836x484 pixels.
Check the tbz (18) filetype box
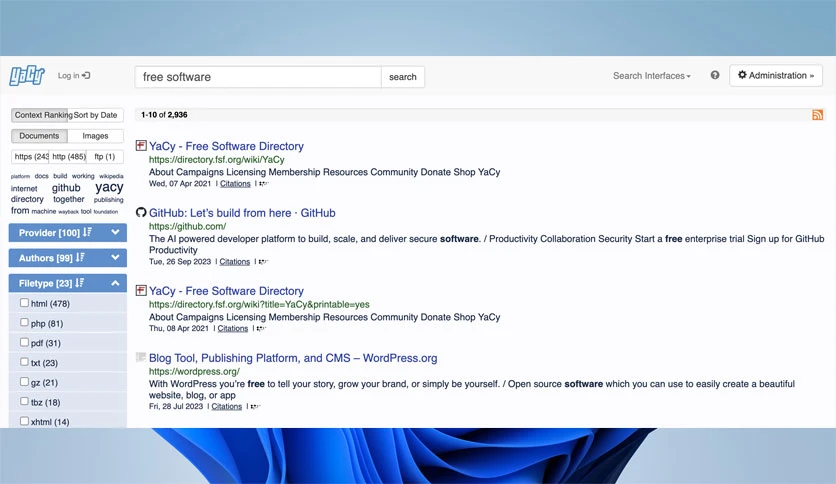[24, 401]
